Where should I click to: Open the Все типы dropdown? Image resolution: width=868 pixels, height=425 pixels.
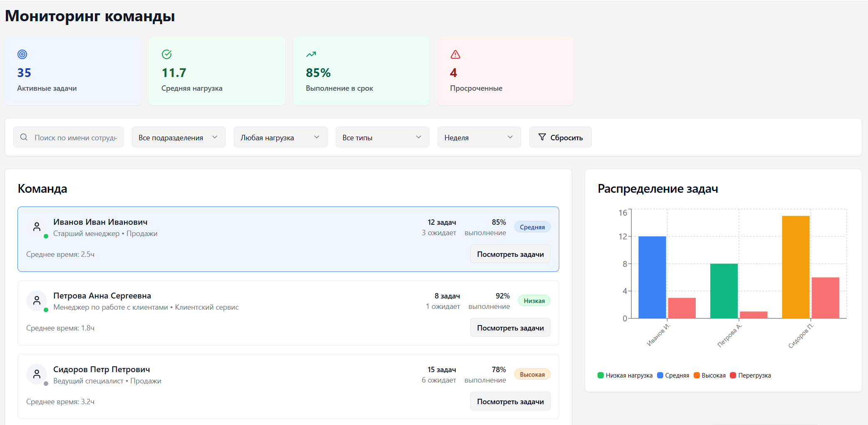pos(382,137)
